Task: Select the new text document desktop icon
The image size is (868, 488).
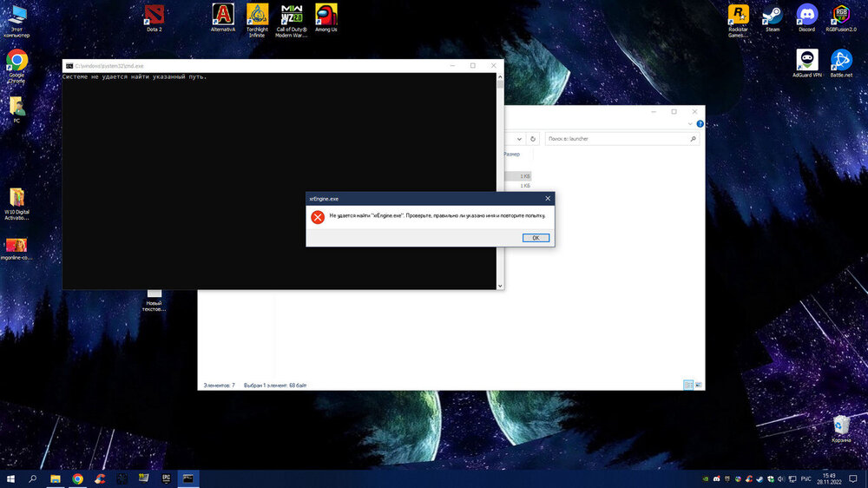Action: click(x=154, y=300)
